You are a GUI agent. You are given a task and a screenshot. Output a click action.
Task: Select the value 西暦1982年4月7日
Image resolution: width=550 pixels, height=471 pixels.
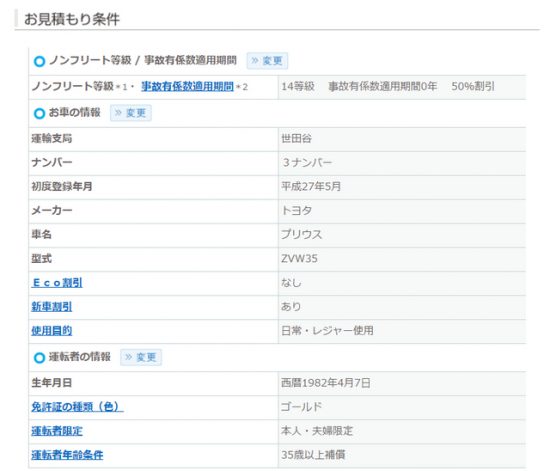tap(326, 383)
